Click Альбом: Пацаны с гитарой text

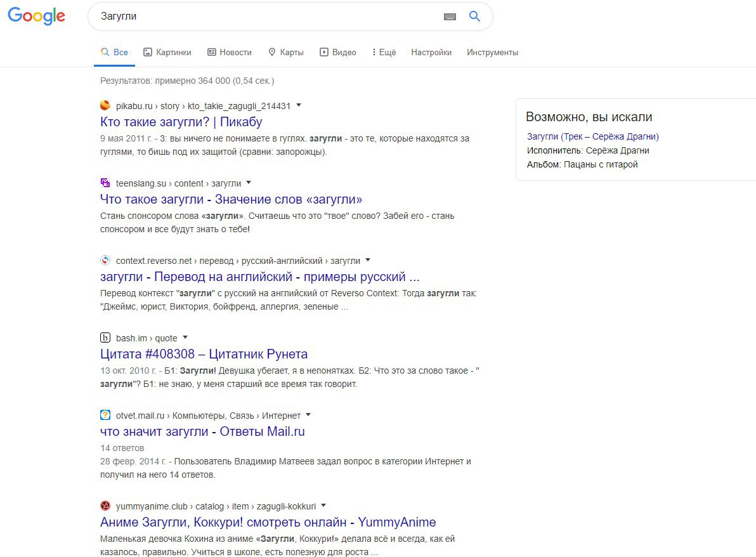pos(582,164)
